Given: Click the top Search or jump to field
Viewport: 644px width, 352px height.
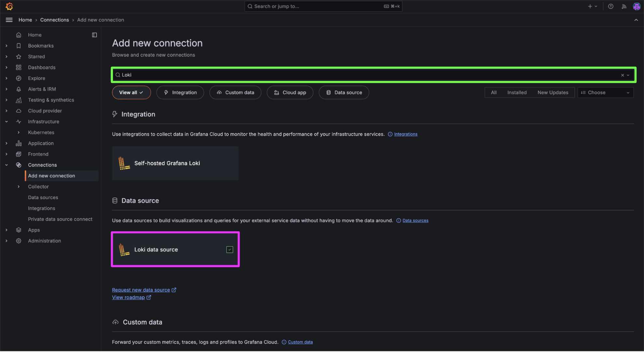Looking at the screenshot, I should point(323,6).
